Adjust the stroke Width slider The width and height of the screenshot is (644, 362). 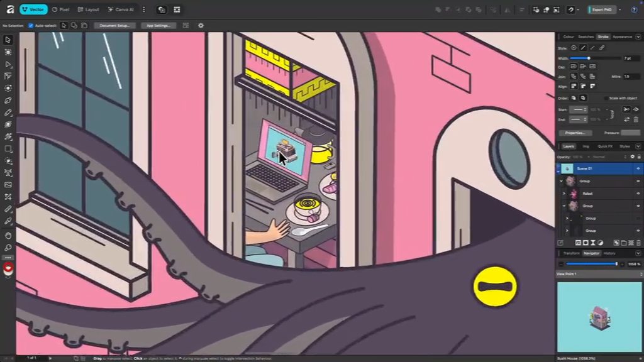pyautogui.click(x=589, y=58)
